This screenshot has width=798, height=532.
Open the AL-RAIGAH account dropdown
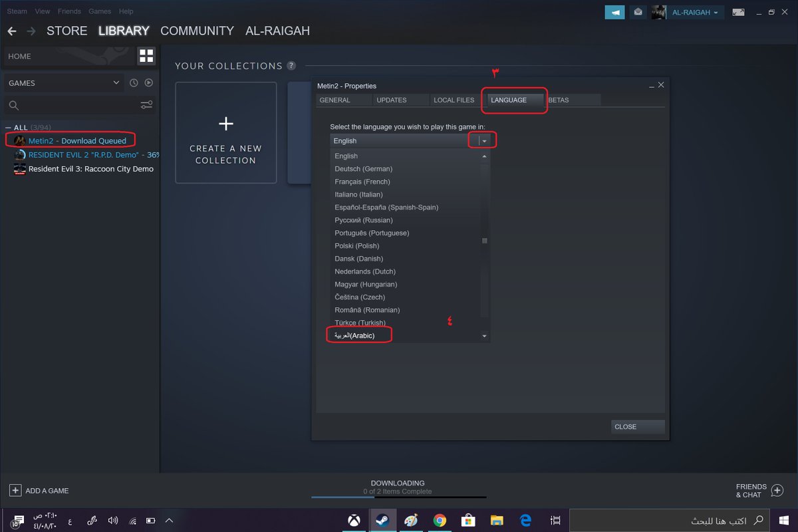[x=695, y=13]
